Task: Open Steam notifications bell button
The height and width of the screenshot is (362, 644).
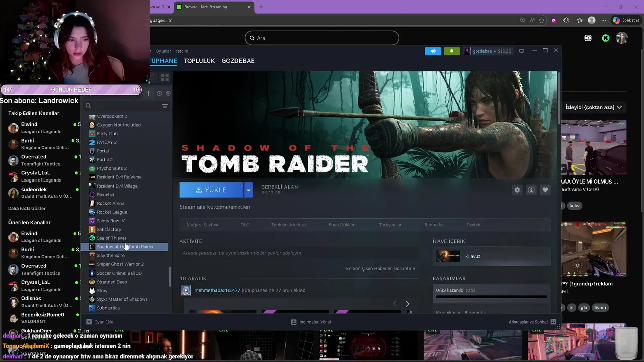Action: [x=451, y=51]
